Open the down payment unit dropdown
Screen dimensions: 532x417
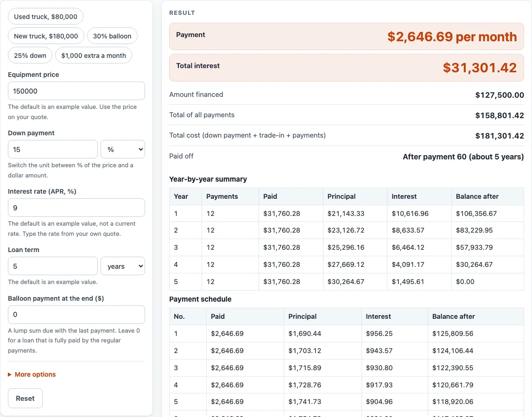[122, 149]
